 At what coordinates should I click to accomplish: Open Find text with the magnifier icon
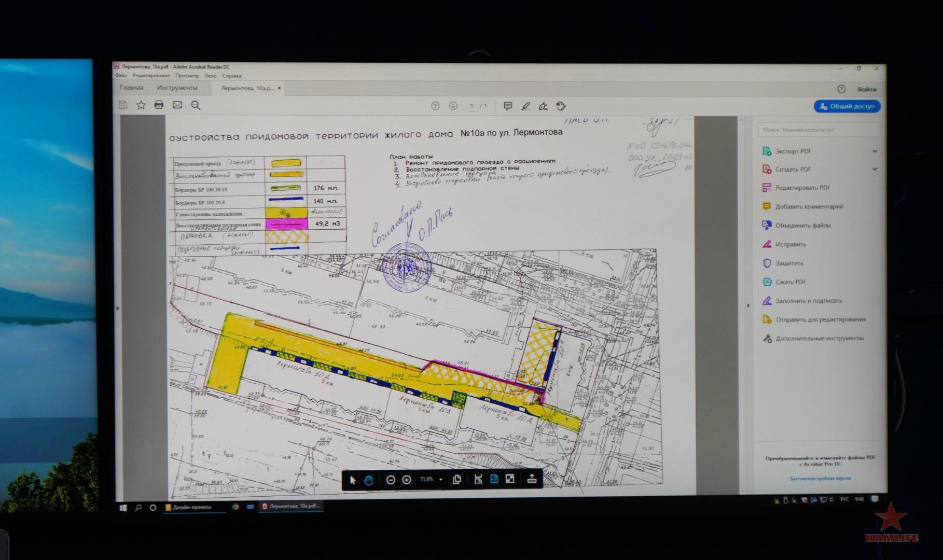click(196, 105)
